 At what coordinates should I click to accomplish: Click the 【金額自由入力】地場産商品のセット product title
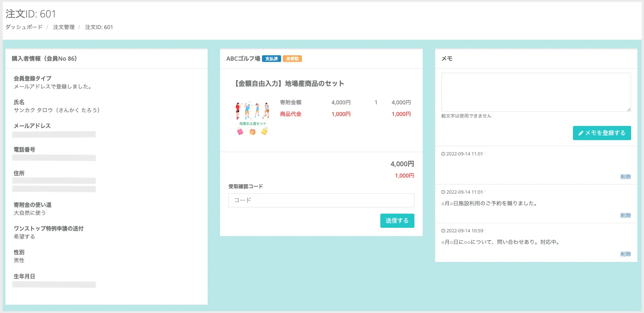tap(291, 83)
